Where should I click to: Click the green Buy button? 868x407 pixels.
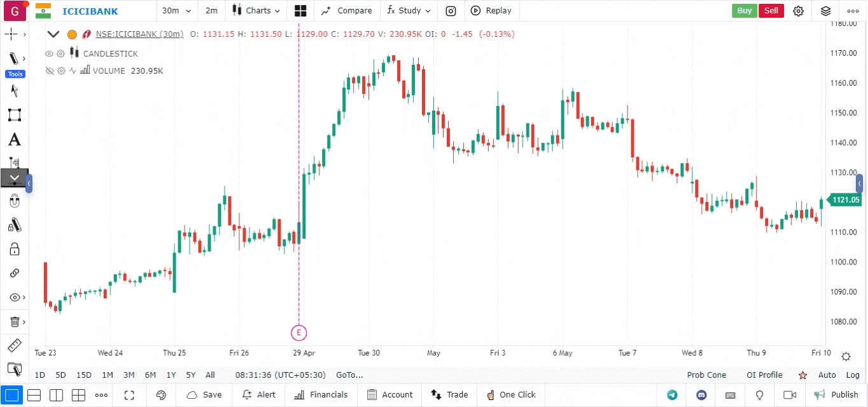744,11
